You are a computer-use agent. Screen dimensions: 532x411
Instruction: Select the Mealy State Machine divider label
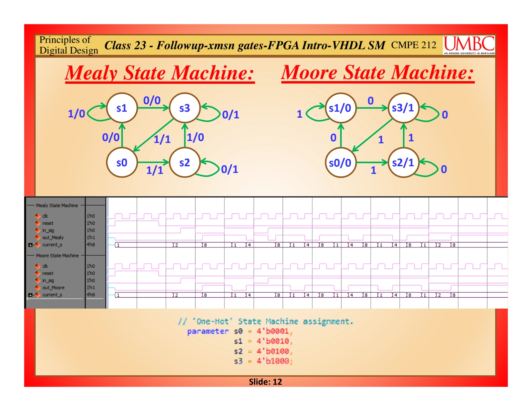click(x=57, y=205)
